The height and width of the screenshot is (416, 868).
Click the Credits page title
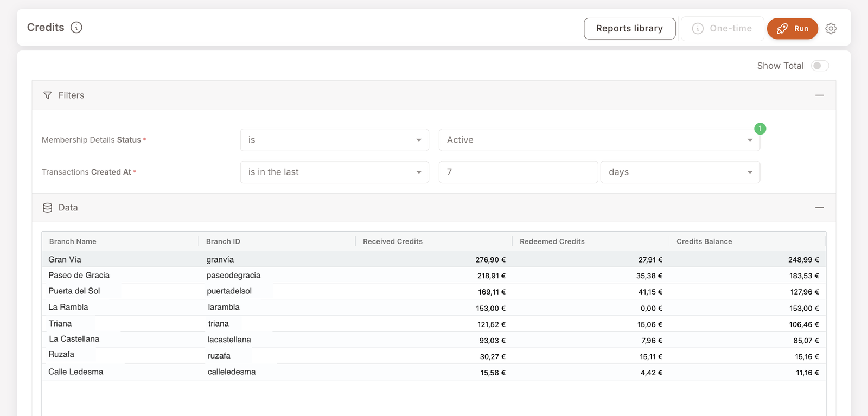(x=46, y=27)
